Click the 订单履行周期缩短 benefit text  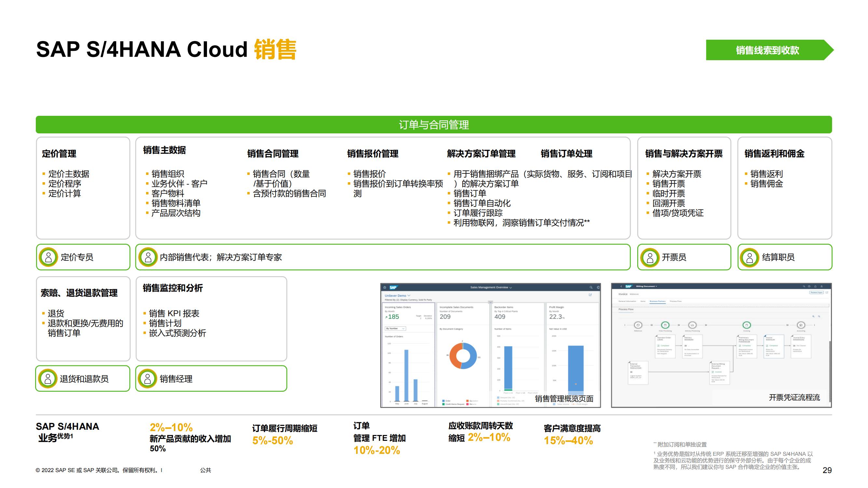[285, 428]
